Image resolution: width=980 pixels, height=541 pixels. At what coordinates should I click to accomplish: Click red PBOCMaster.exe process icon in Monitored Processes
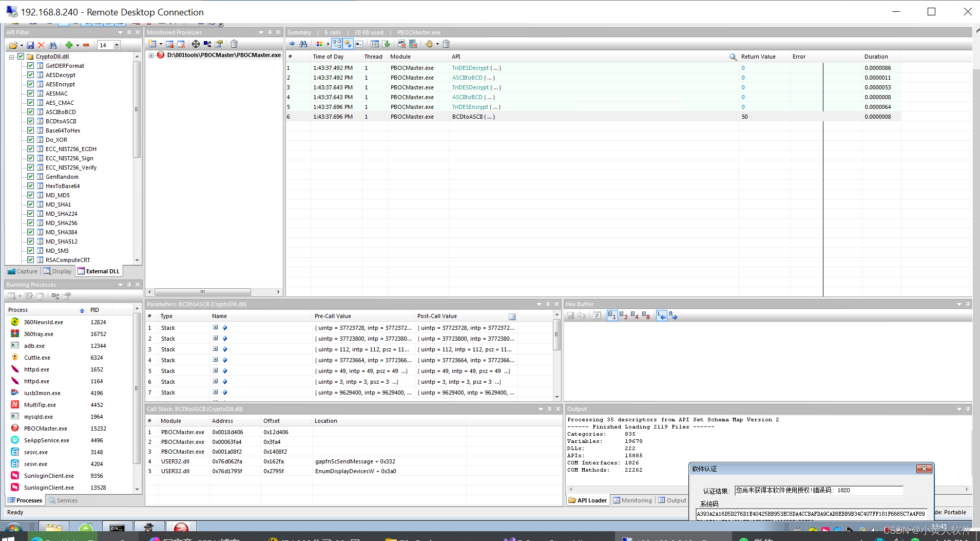(161, 55)
